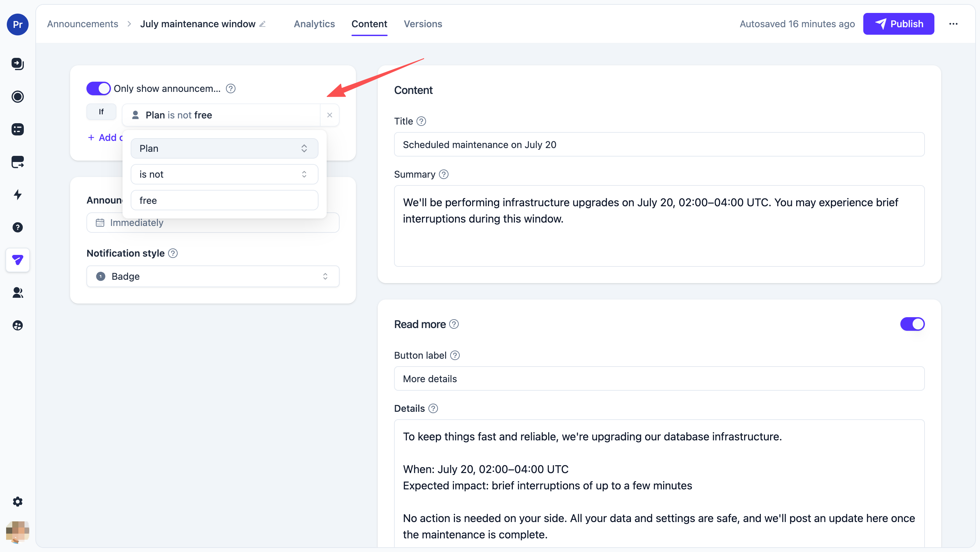Viewport: 980px width, 552px height.
Task: Click help icon next to Summary
Action: coord(444,174)
